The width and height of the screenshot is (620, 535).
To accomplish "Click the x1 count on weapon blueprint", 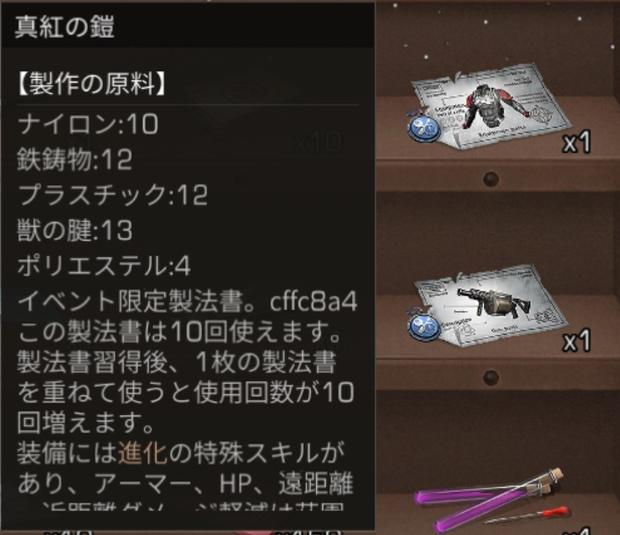I will click(x=577, y=340).
